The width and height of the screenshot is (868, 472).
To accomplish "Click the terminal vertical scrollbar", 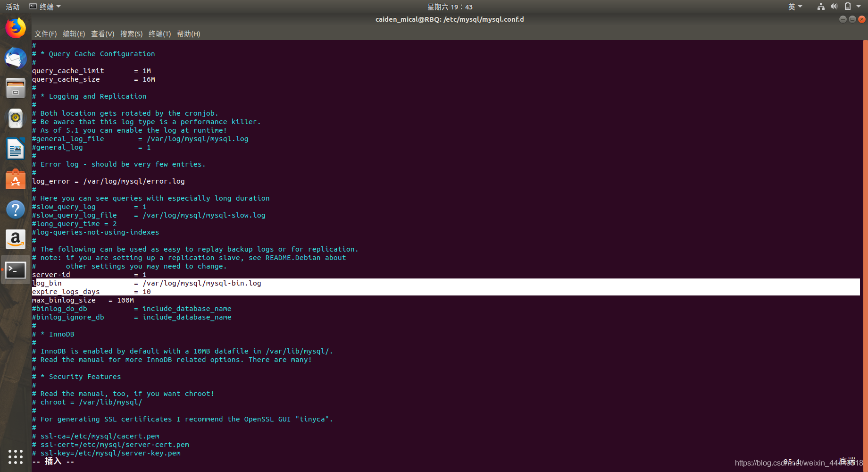I will click(x=865, y=250).
